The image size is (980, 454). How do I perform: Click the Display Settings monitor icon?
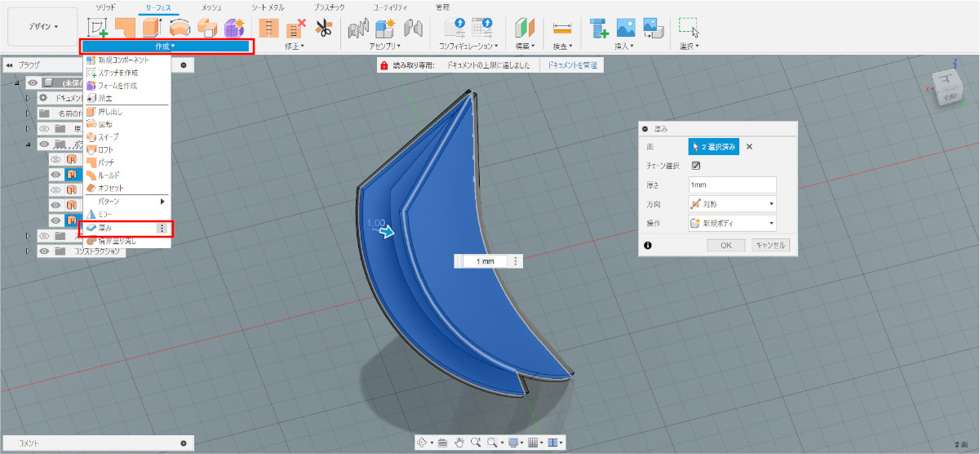point(513,442)
